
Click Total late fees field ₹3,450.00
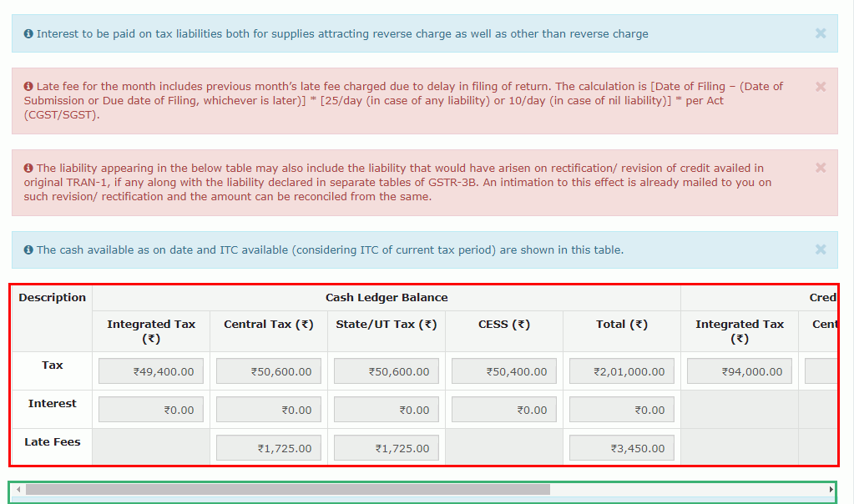[622, 448]
